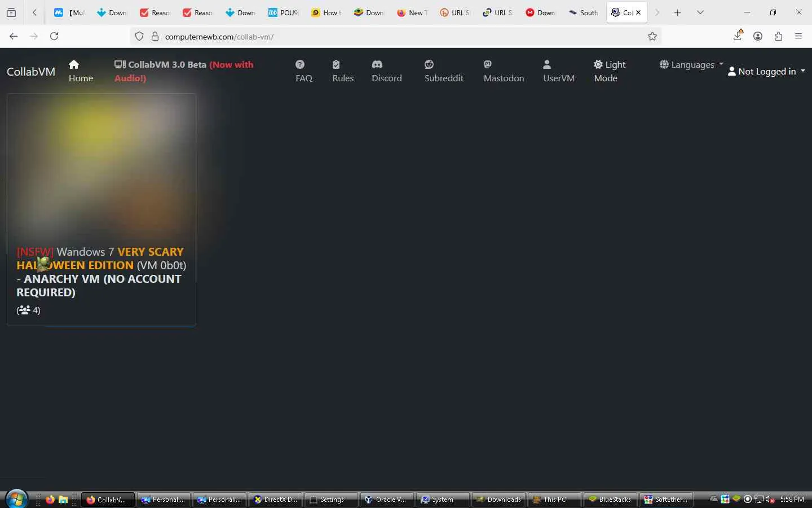Image resolution: width=812 pixels, height=508 pixels.
Task: Click the Home house icon
Action: [74, 64]
